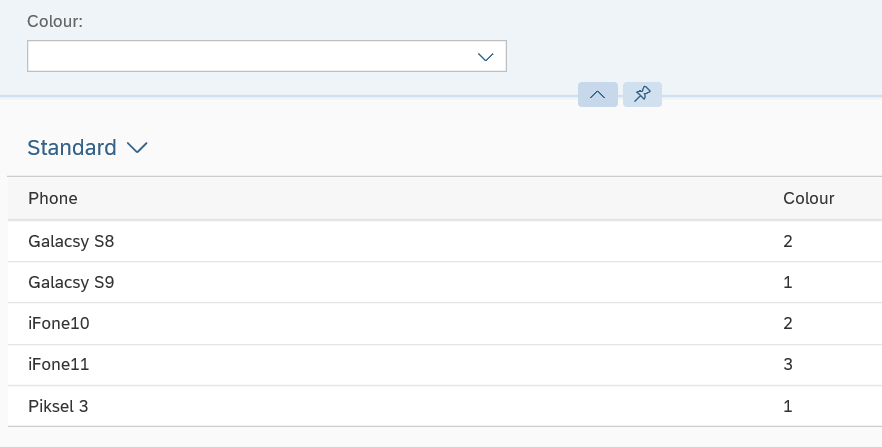Select the Galacsy S8 row
This screenshot has height=447, width=882.
click(444, 241)
